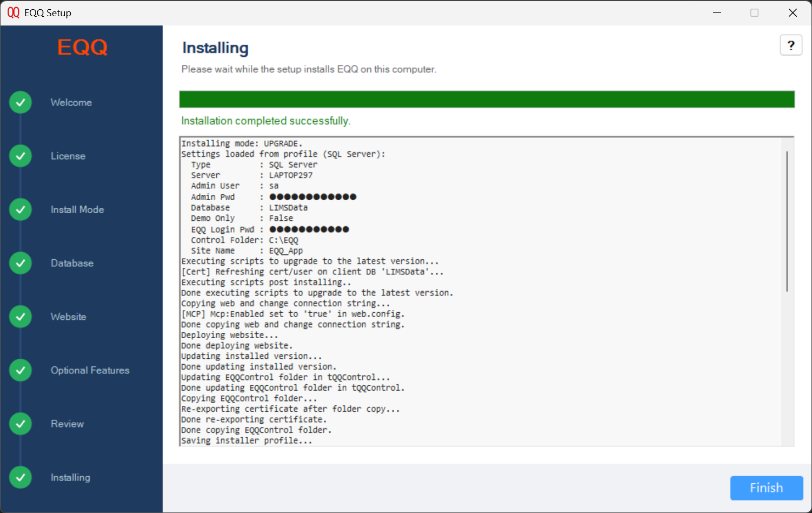Image resolution: width=812 pixels, height=513 pixels.
Task: Click the 'Installation completed successfully' message
Action: [265, 121]
